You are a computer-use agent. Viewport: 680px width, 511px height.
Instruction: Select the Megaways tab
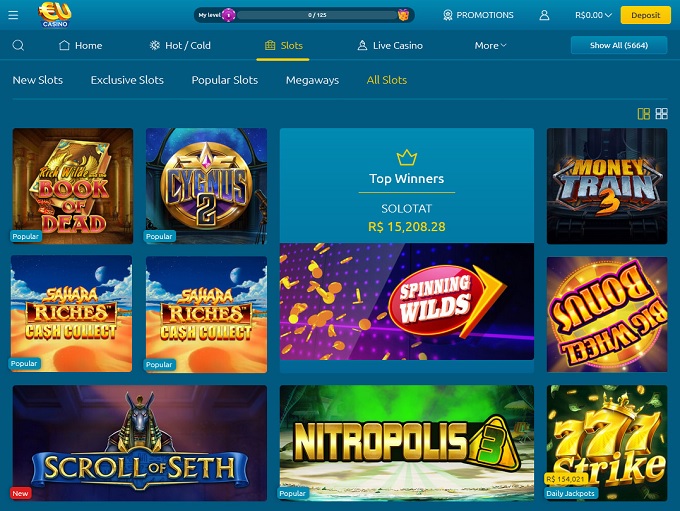click(312, 80)
